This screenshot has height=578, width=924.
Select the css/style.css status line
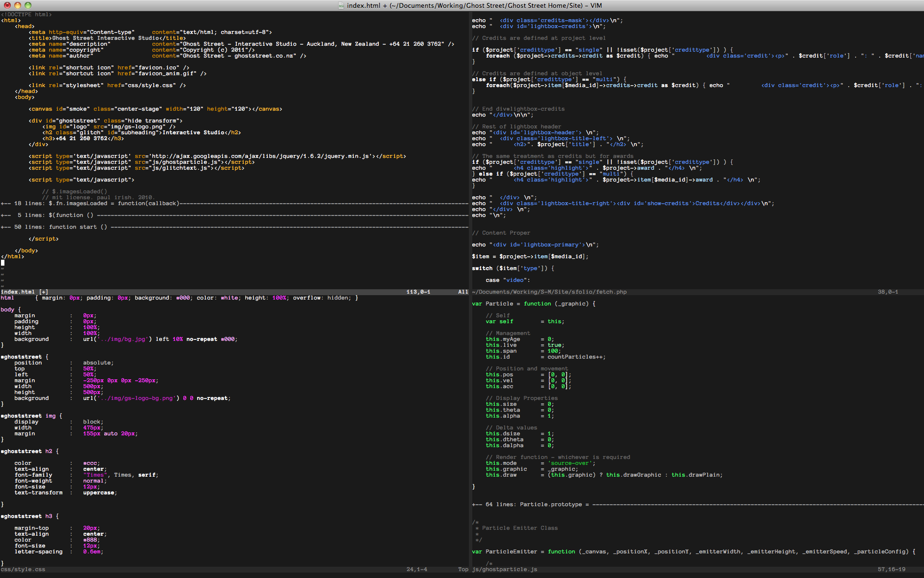[234, 569]
